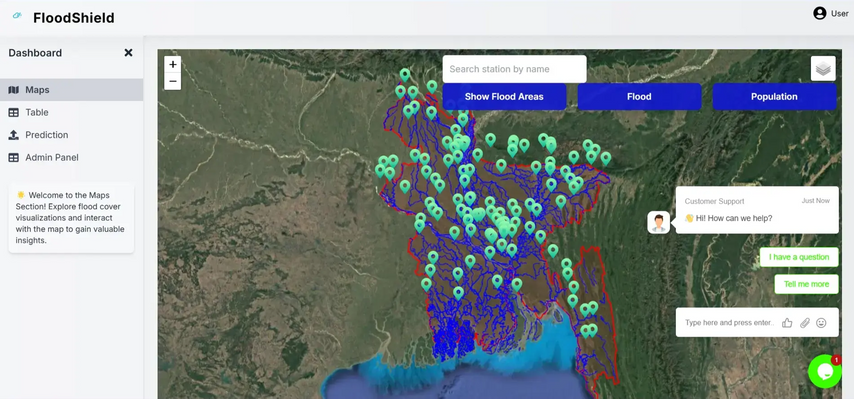This screenshot has width=854, height=399.
Task: Click the attachment paperclip icon in chat
Action: point(805,323)
